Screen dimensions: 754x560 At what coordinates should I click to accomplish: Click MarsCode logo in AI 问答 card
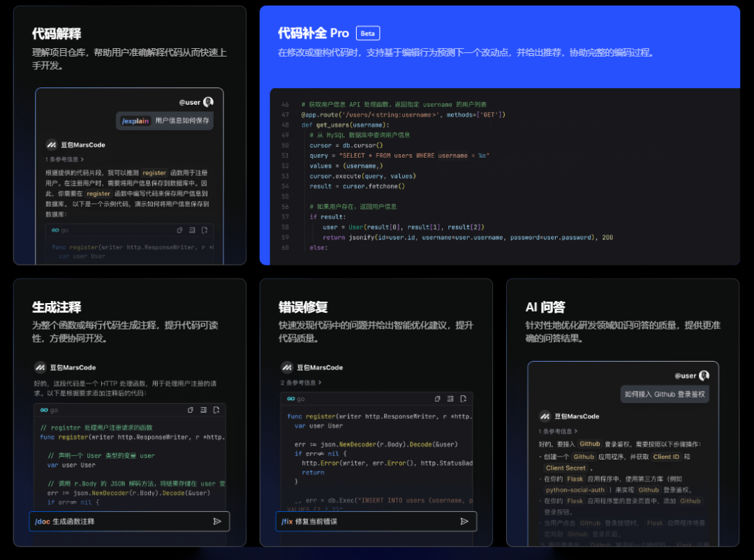tap(545, 416)
